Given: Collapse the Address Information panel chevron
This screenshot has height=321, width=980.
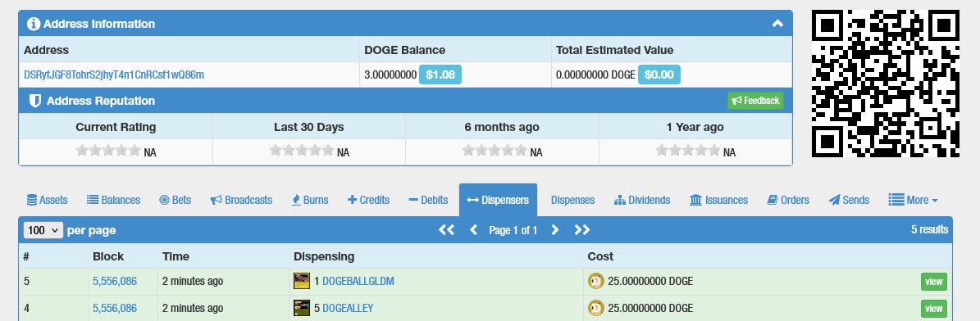Looking at the screenshot, I should coord(777,24).
